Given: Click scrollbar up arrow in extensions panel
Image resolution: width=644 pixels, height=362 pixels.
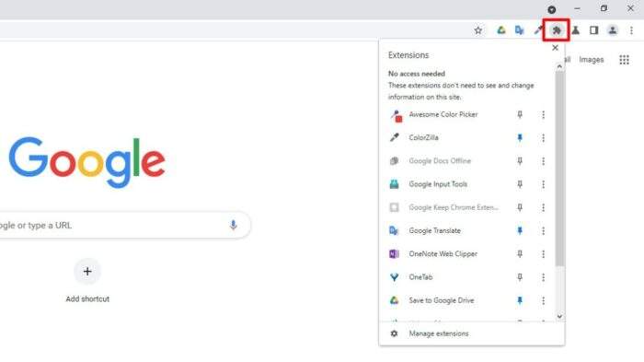Looking at the screenshot, I should point(559,66).
